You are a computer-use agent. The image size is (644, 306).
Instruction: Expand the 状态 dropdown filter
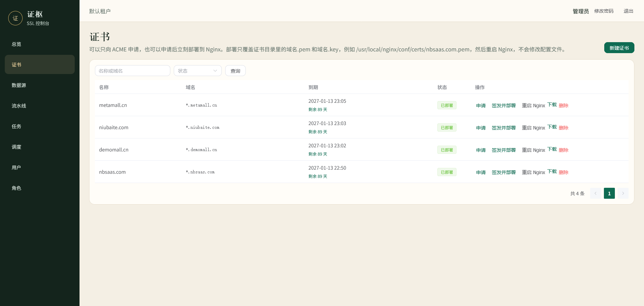tap(198, 71)
